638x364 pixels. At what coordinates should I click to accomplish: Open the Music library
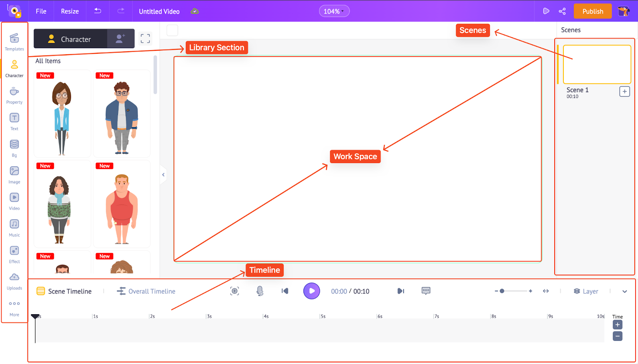coord(14,228)
